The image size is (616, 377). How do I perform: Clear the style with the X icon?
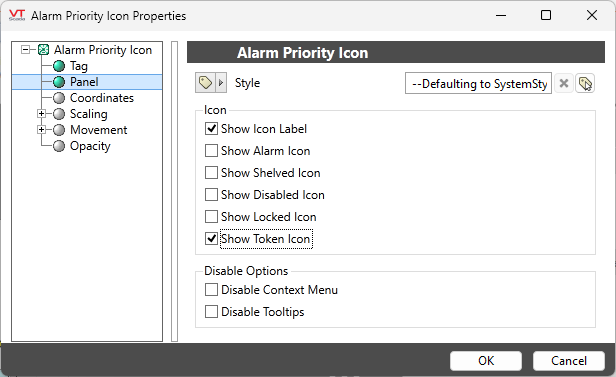point(564,83)
